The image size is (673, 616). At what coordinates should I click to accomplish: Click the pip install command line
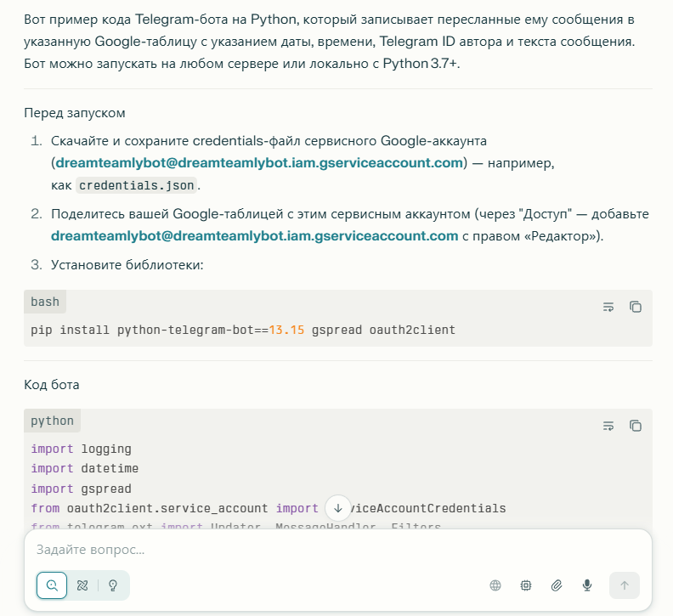243,330
